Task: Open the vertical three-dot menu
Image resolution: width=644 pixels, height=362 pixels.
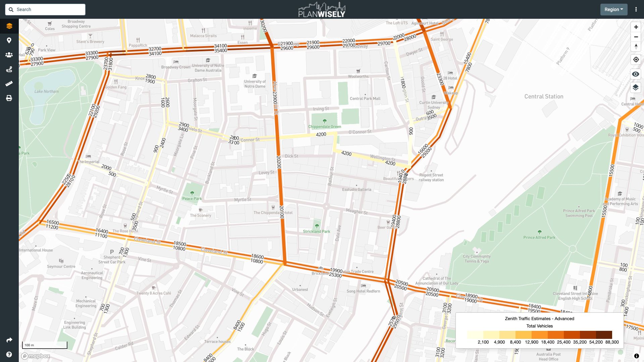Action: click(636, 9)
